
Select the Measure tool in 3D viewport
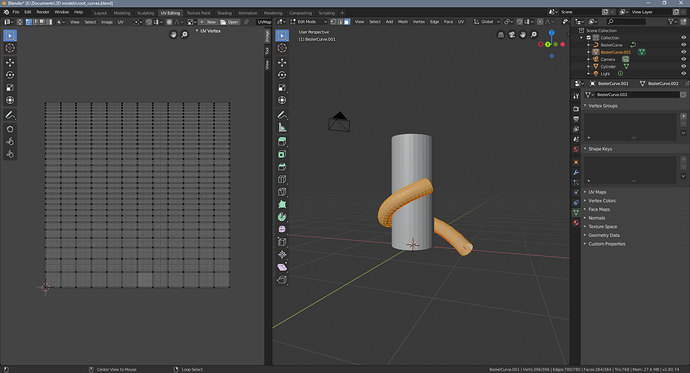pyautogui.click(x=282, y=128)
